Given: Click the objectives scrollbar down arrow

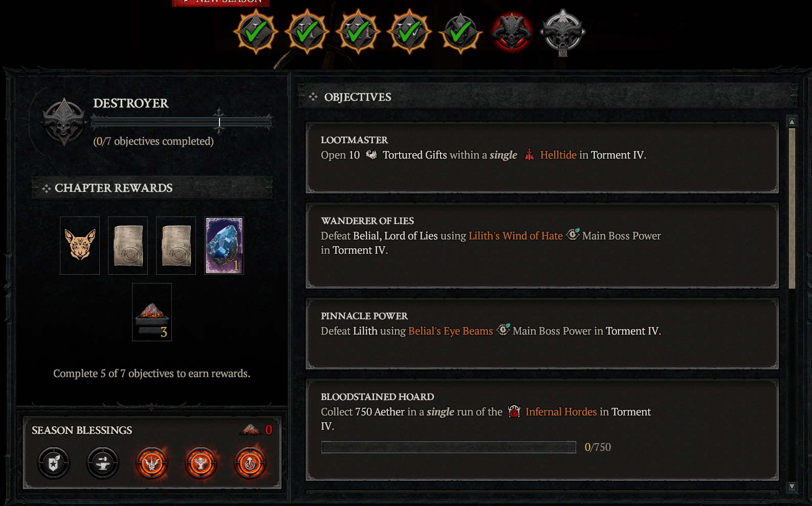Looking at the screenshot, I should 792,487.
